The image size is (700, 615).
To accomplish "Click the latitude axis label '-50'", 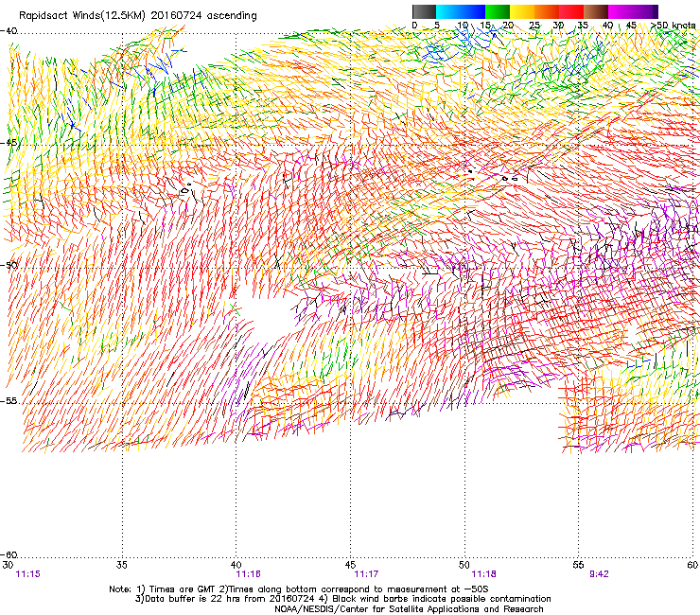I will coord(9,265).
